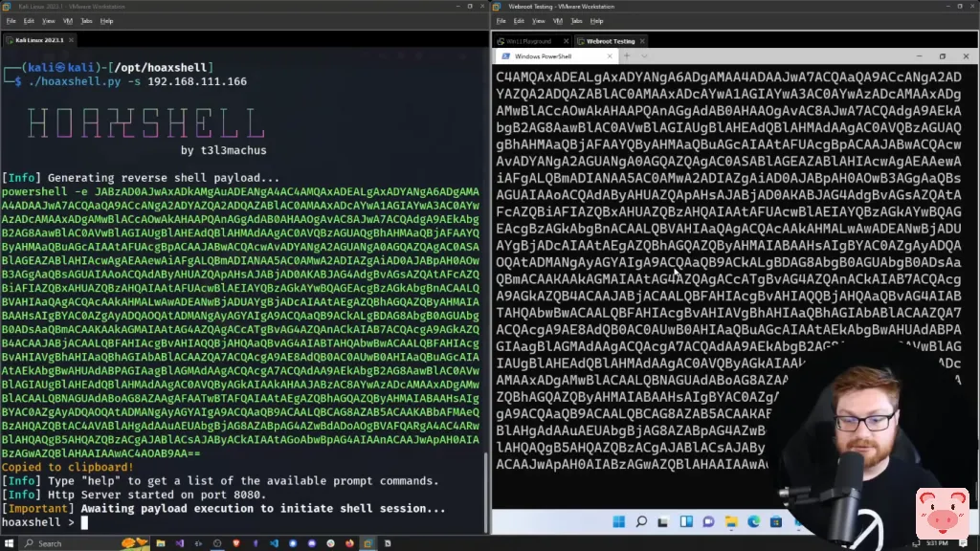Image resolution: width=980 pixels, height=551 pixels.
Task: Open the Edit menu in the Kali VMware window
Action: [29, 21]
